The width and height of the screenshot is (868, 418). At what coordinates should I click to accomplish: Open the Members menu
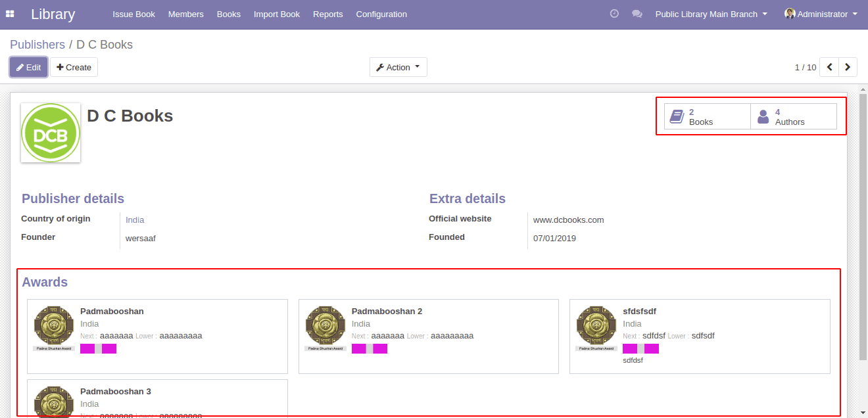[x=185, y=14]
